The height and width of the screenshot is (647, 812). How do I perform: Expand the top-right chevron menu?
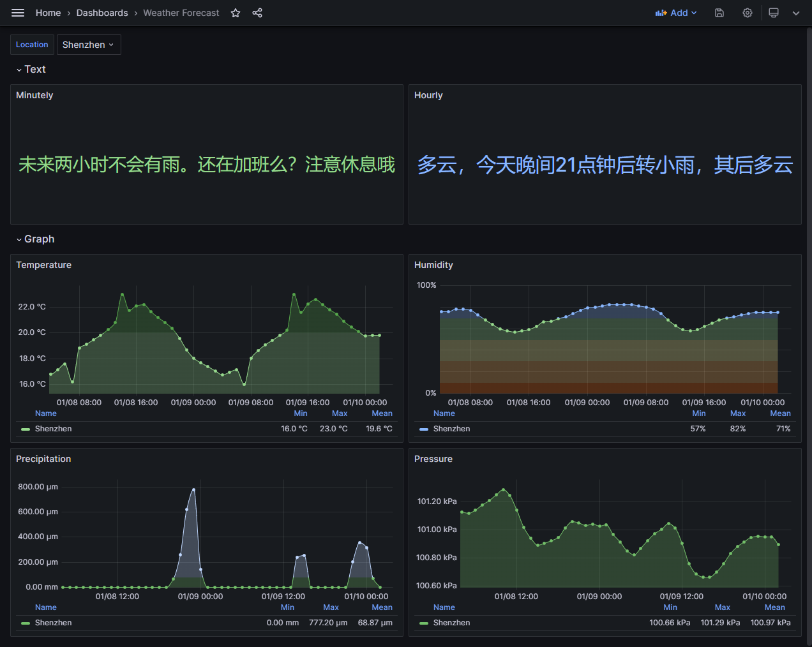(x=796, y=13)
